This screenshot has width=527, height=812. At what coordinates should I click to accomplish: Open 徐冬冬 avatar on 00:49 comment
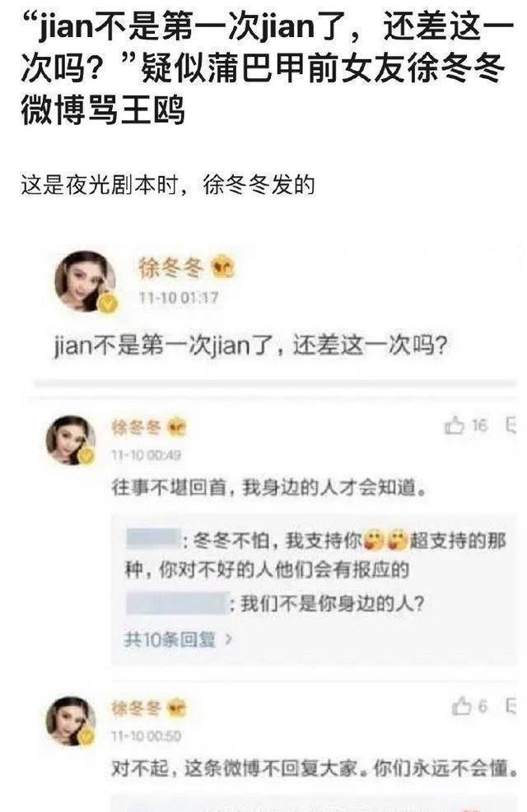point(71,439)
